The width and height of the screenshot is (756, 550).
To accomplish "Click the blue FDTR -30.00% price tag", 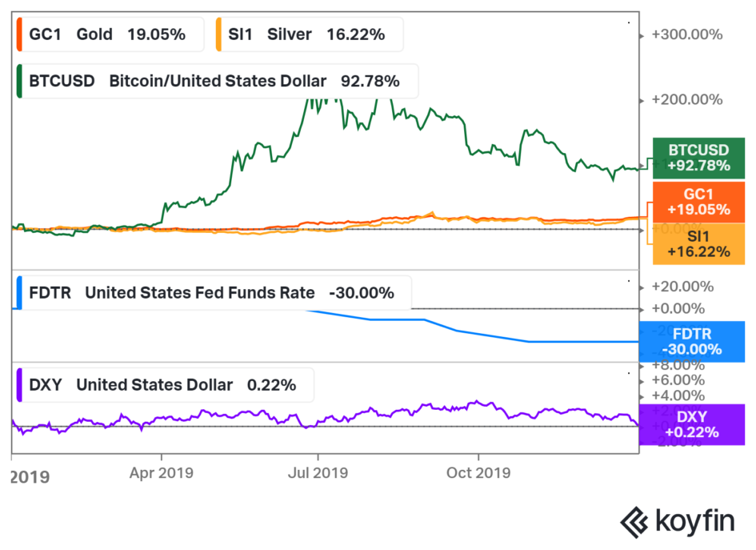I will tap(699, 342).
